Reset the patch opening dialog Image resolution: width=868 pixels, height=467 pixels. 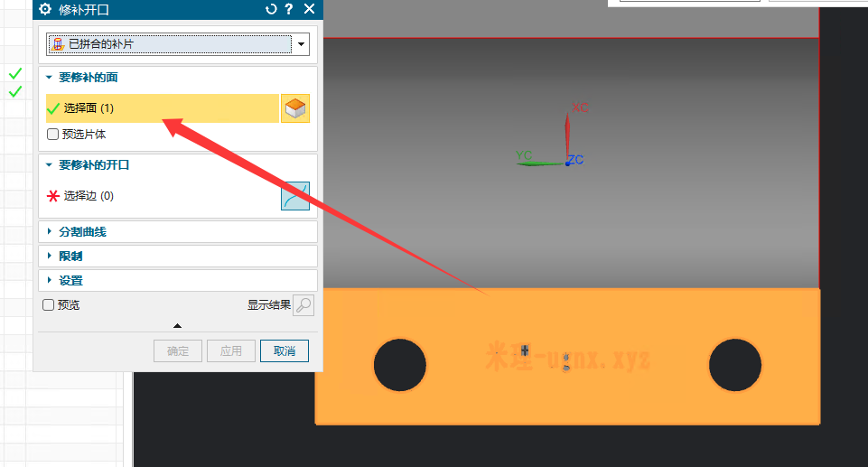tap(270, 9)
